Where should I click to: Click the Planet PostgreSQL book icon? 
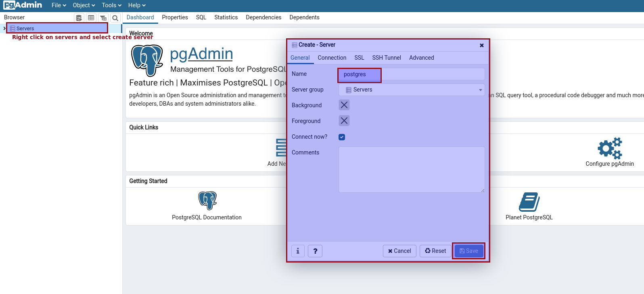tap(529, 202)
